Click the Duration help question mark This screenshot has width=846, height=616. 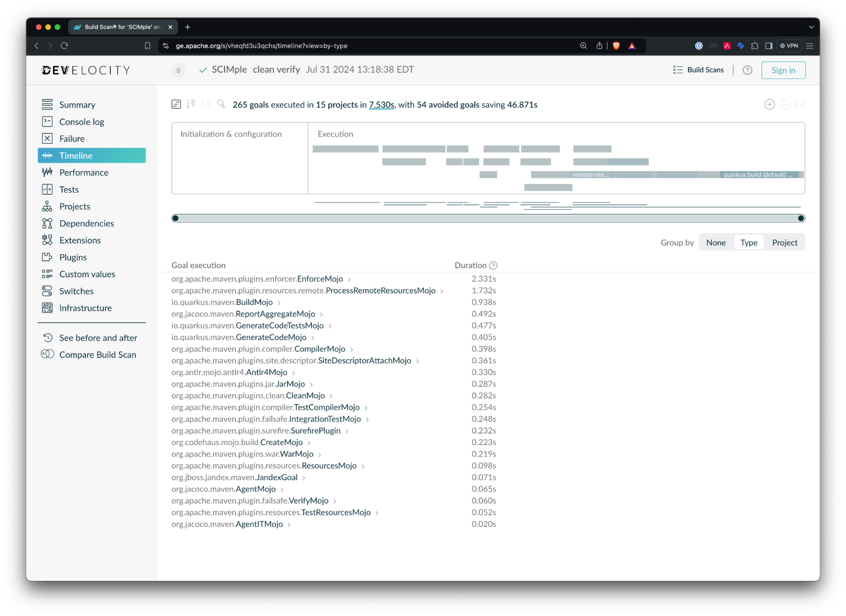point(493,265)
